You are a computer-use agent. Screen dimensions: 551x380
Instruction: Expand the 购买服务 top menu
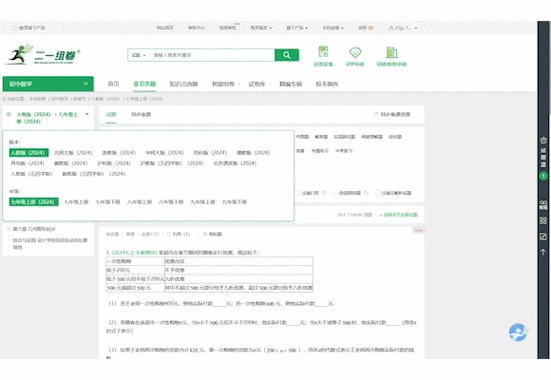coord(261,28)
